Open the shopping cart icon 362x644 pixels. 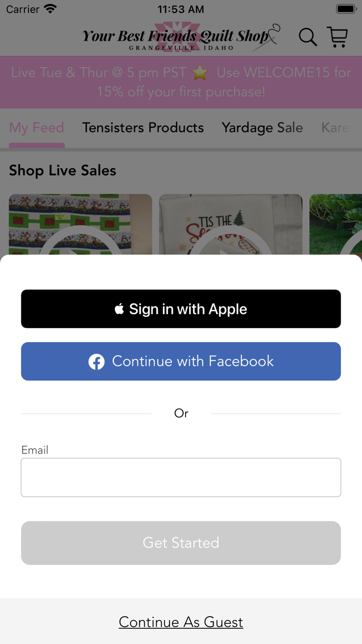click(x=337, y=37)
